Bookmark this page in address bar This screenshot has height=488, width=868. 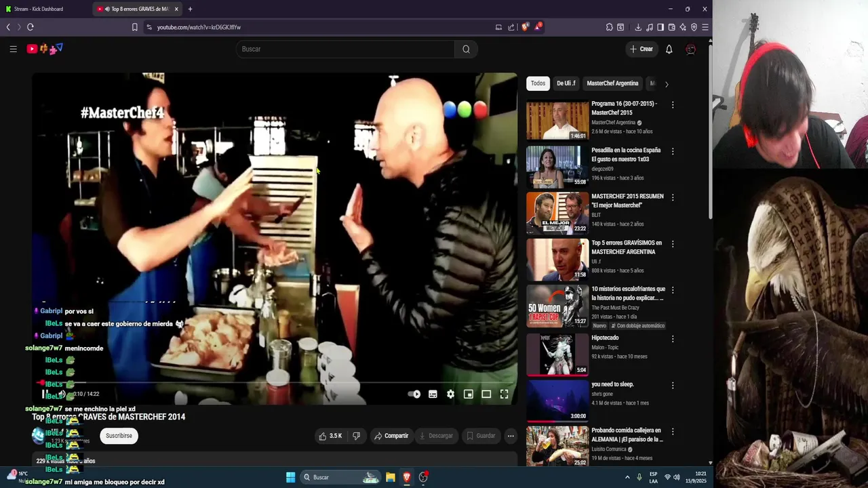coord(134,27)
